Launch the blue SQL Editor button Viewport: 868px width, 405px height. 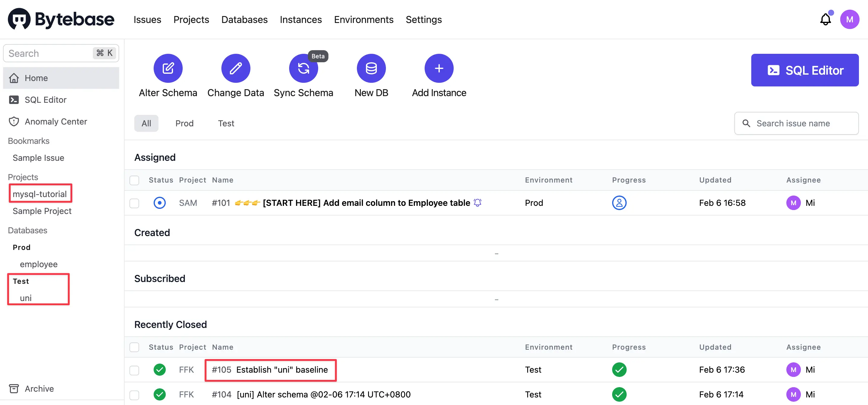(805, 70)
